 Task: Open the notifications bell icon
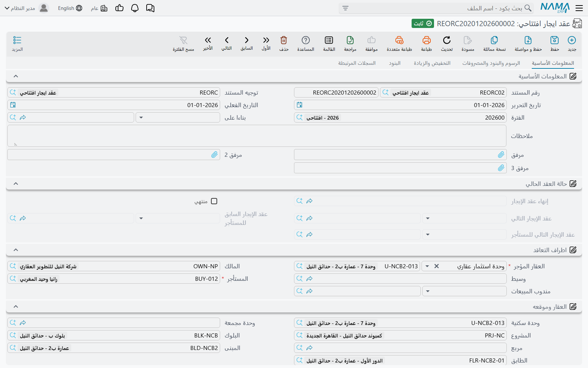(135, 8)
